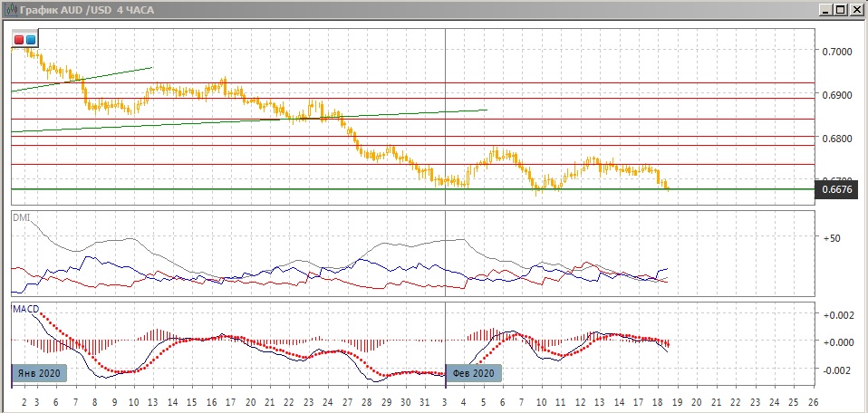The width and height of the screenshot is (868, 413).
Task: Select the DMI indicator label
Action: [21, 218]
